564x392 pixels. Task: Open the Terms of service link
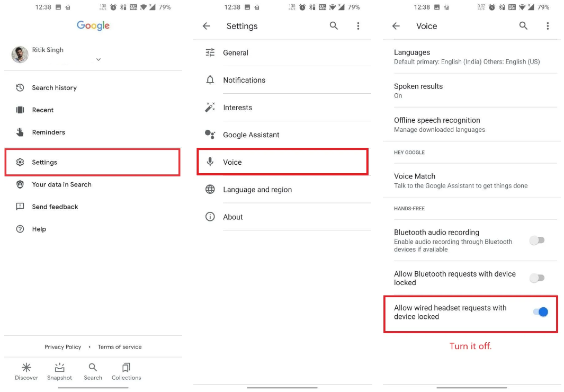pyautogui.click(x=120, y=346)
